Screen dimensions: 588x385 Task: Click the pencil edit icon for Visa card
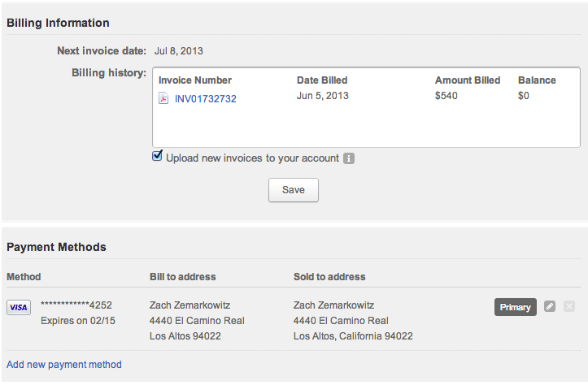point(550,306)
